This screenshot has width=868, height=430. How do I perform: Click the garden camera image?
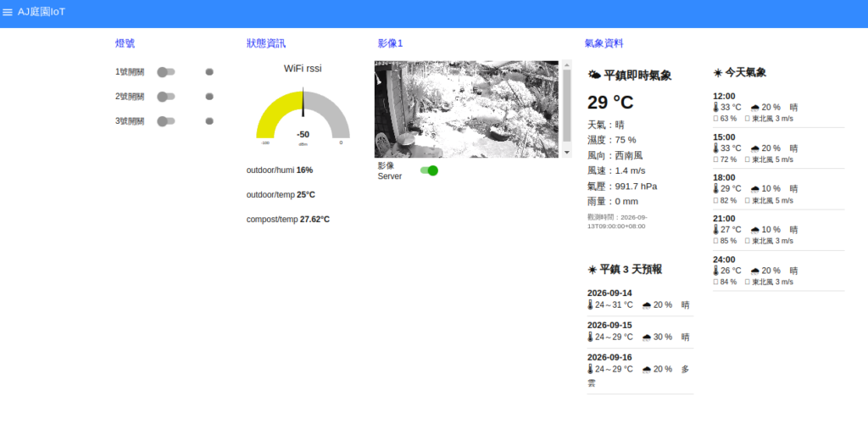[467, 109]
